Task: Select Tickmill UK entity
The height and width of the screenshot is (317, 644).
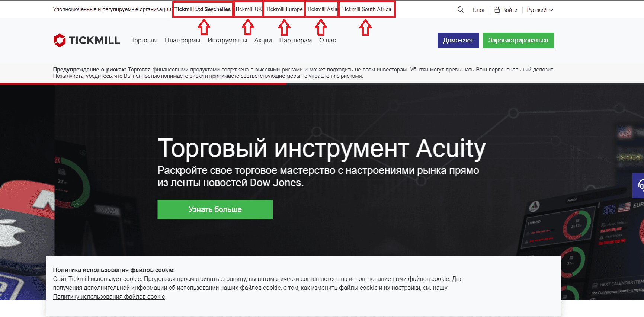Action: tap(248, 9)
